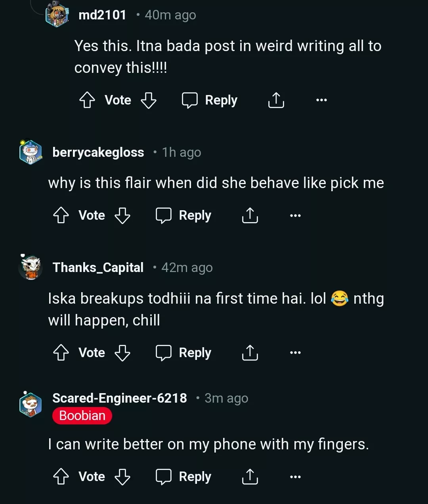This screenshot has height=504, width=428.
Task: Upvote Thanks_Capital's comment
Action: (61, 352)
